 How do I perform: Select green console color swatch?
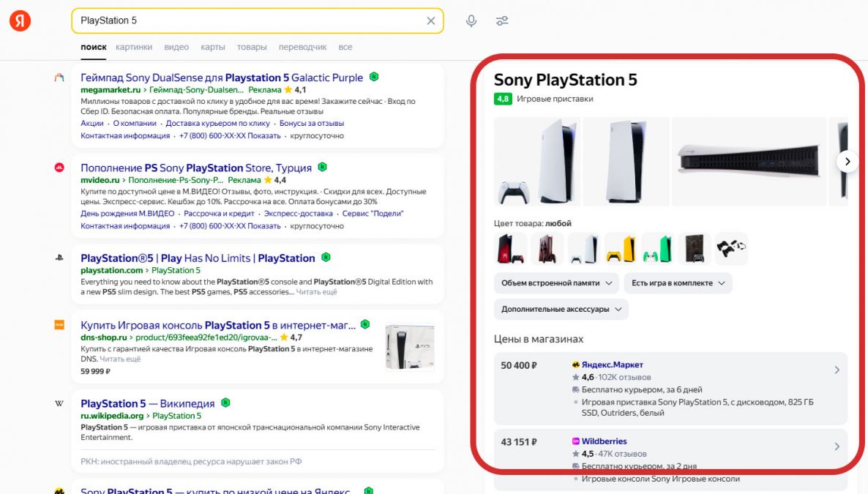pos(658,249)
